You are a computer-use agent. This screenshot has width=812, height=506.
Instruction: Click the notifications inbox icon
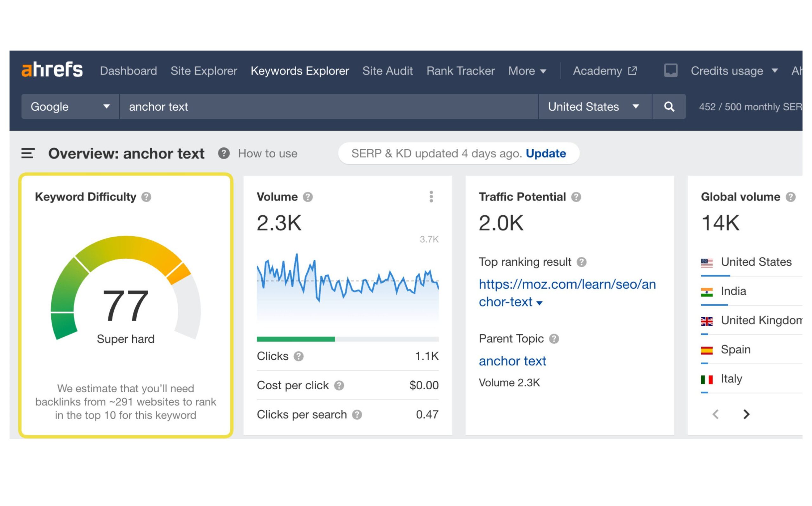(671, 71)
